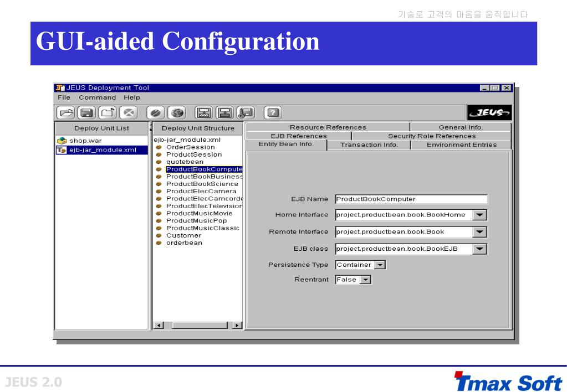Screen dimensions: 567x392
Task: Click the JEUS Deployment Tool title bar icon
Action: (60, 88)
